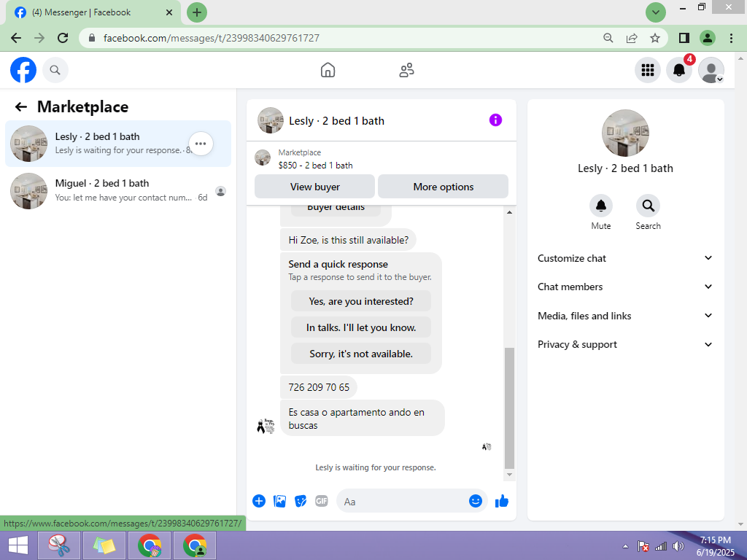Go to the Home feed icon
The height and width of the screenshot is (560, 747).
[x=328, y=70]
